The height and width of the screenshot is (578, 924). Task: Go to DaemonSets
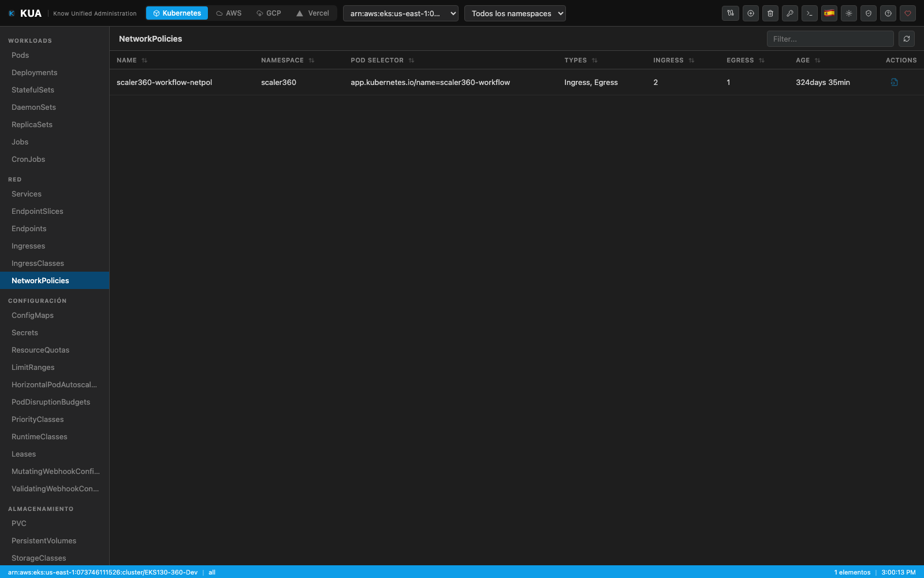tap(54, 108)
